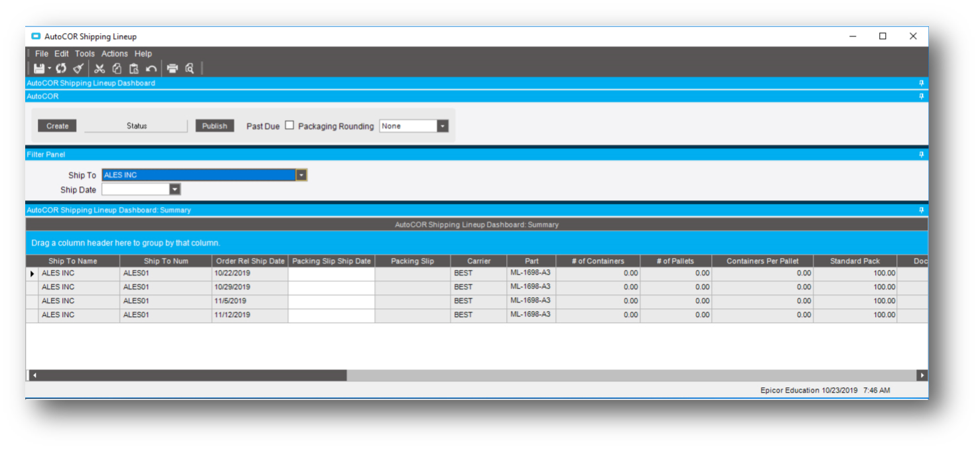Screen dimensions: 980x451
Task: Select the 11/12/2019 ship date cell
Action: pyautogui.click(x=249, y=315)
